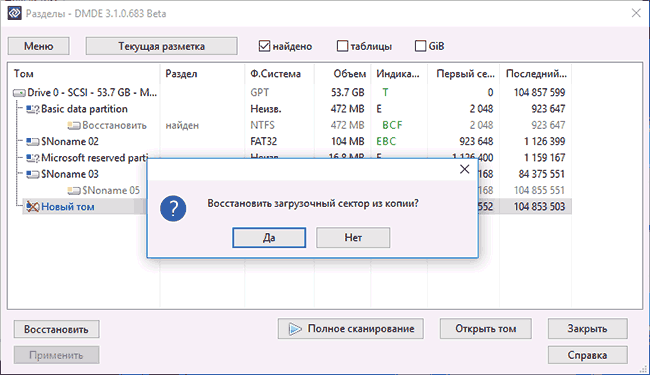Image resolution: width=650 pixels, height=375 pixels.
Task: Open Справка help
Action: pyautogui.click(x=587, y=355)
